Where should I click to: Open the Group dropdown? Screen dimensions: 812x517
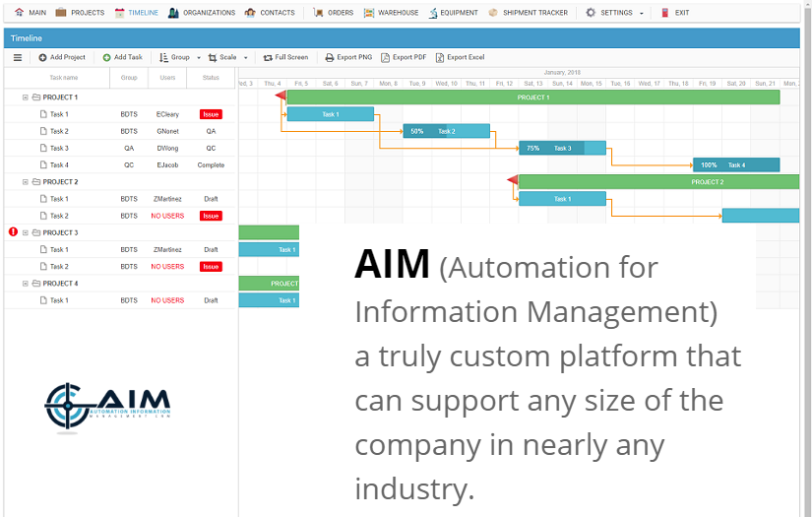pyautogui.click(x=180, y=57)
